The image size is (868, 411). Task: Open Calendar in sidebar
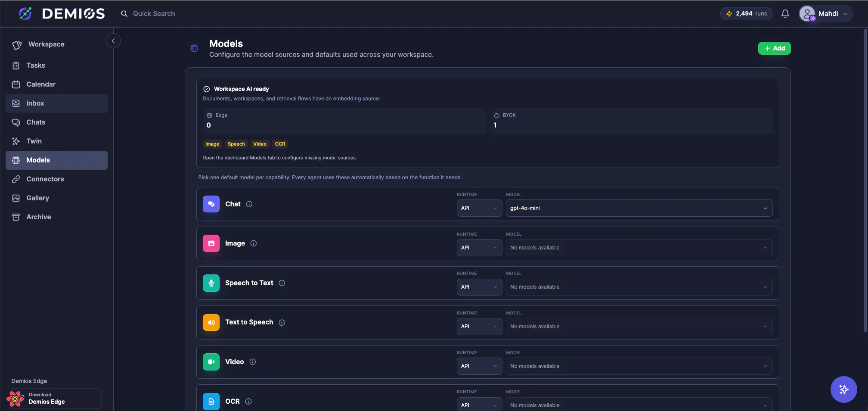[56, 84]
